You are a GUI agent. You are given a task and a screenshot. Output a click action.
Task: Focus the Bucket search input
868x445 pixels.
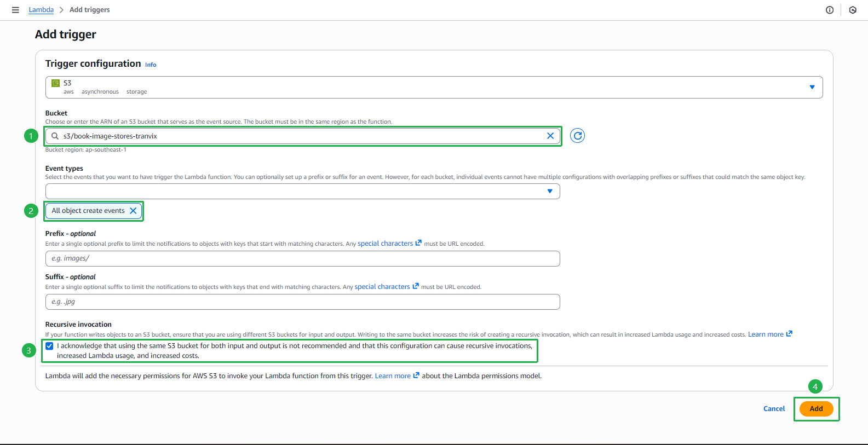click(302, 136)
